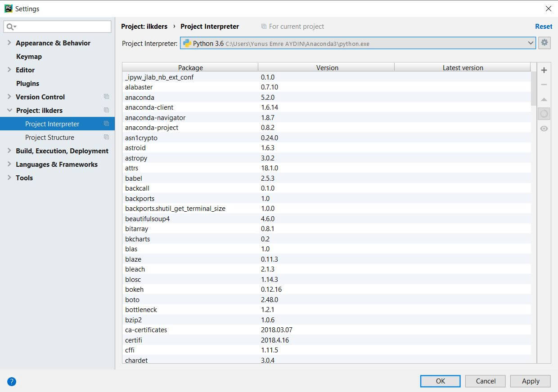Click the Version column header

(327, 67)
